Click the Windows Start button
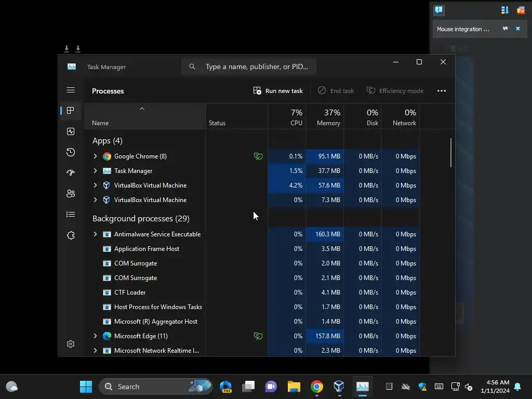The height and width of the screenshot is (399, 532). [x=86, y=387]
